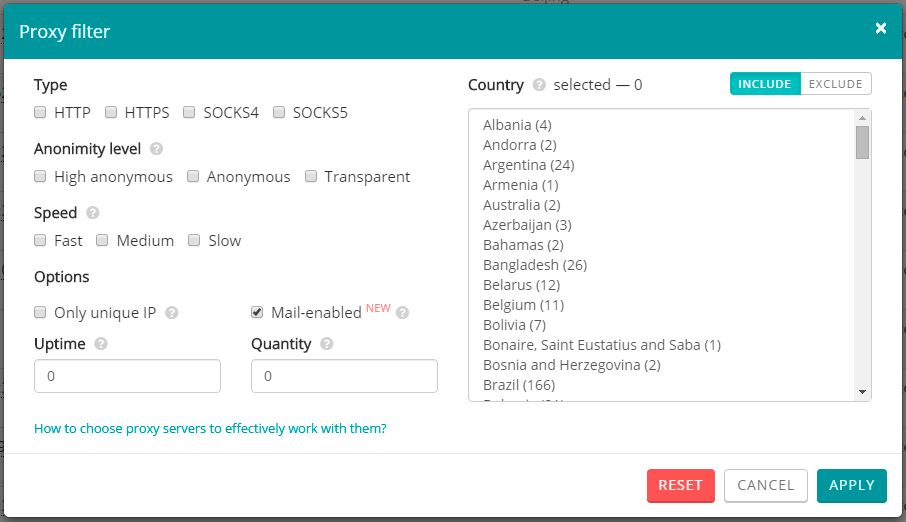Screen dimensions: 906x522
Task: Check the SOCKS5 proxy type
Action: (x=279, y=113)
